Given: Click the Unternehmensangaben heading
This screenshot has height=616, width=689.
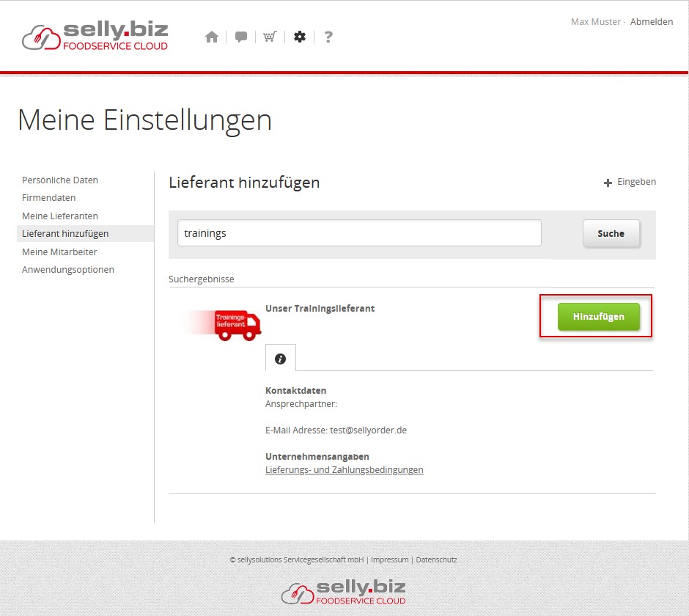Looking at the screenshot, I should [x=317, y=456].
